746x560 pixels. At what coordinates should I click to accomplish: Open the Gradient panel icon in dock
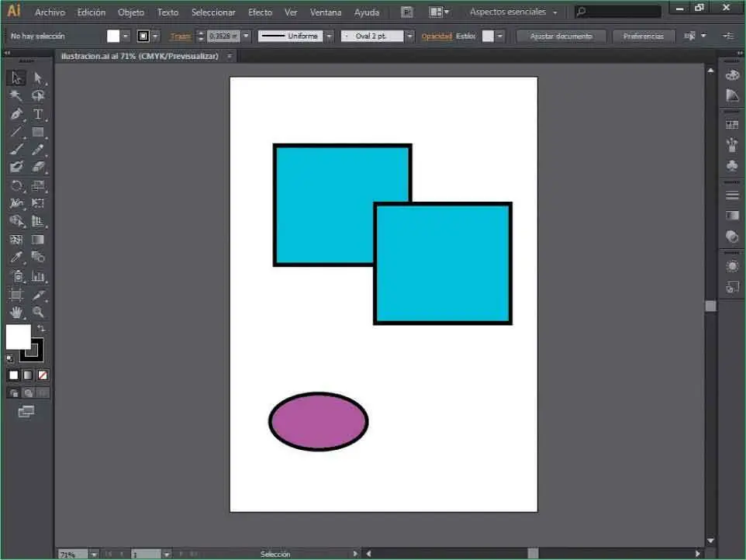733,216
